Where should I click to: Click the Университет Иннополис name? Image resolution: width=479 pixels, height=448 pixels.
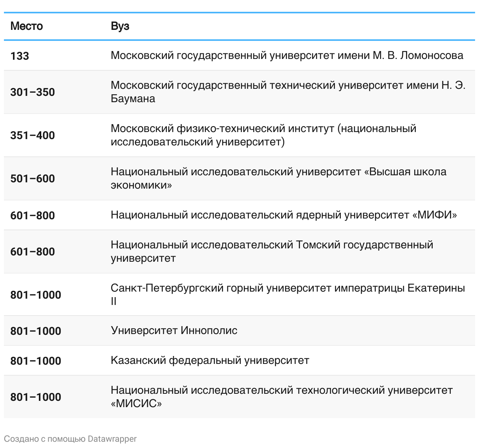pyautogui.click(x=174, y=330)
